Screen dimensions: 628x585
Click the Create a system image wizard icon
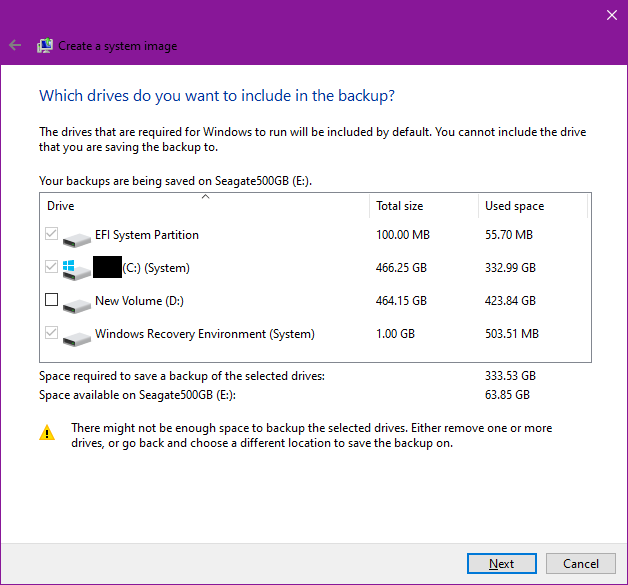tap(45, 45)
